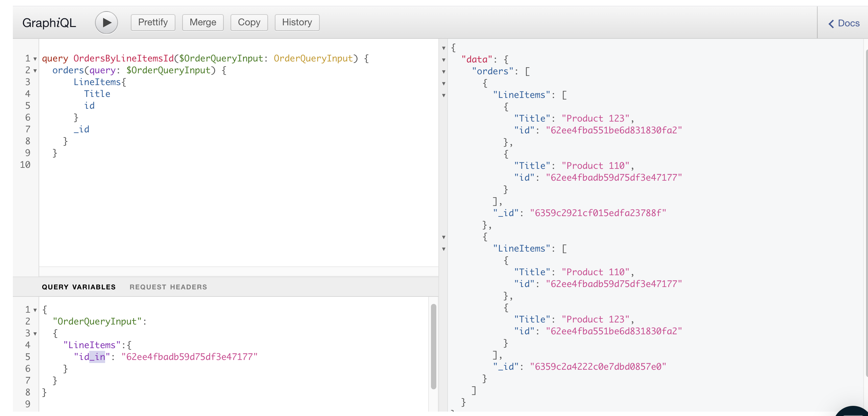The height and width of the screenshot is (416, 868).
Task: Collapse query line 1 fold arrow
Action: click(x=35, y=59)
